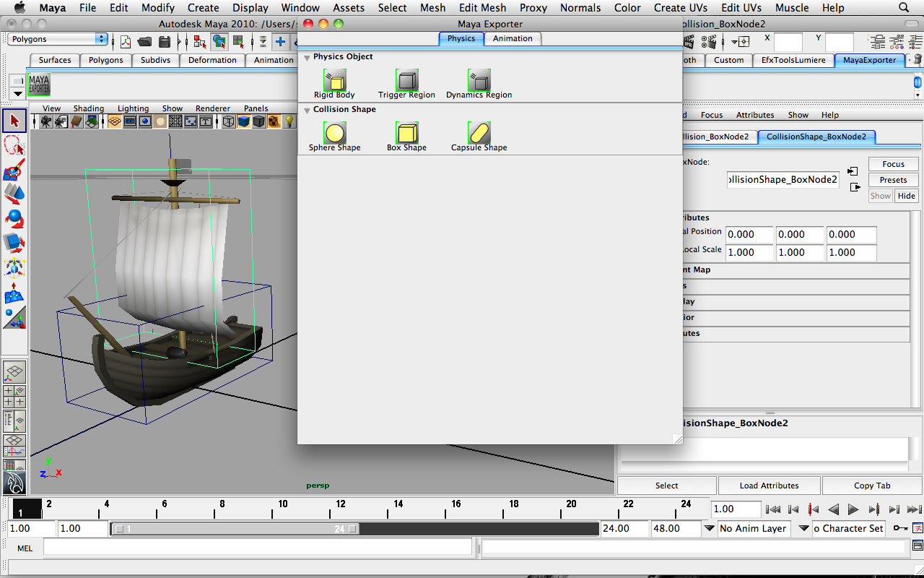
Task: Collapse the Physics Object section
Action: [307, 57]
